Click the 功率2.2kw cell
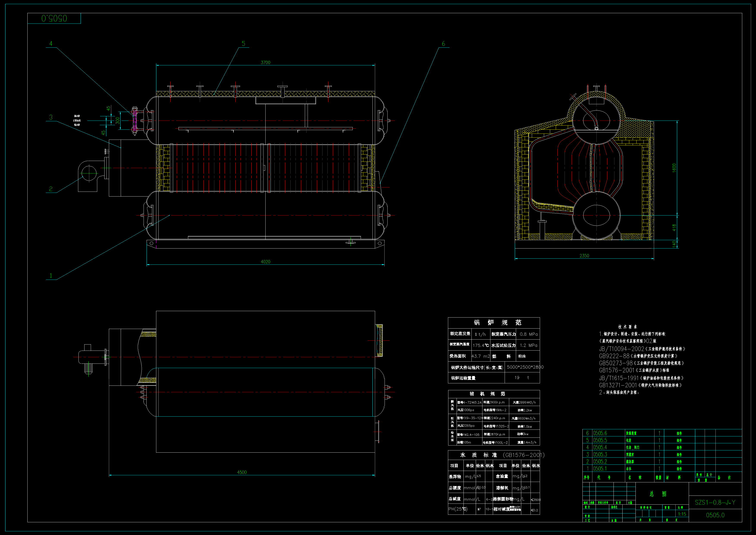Viewport: 756px width, 535px height. pyautogui.click(x=524, y=410)
